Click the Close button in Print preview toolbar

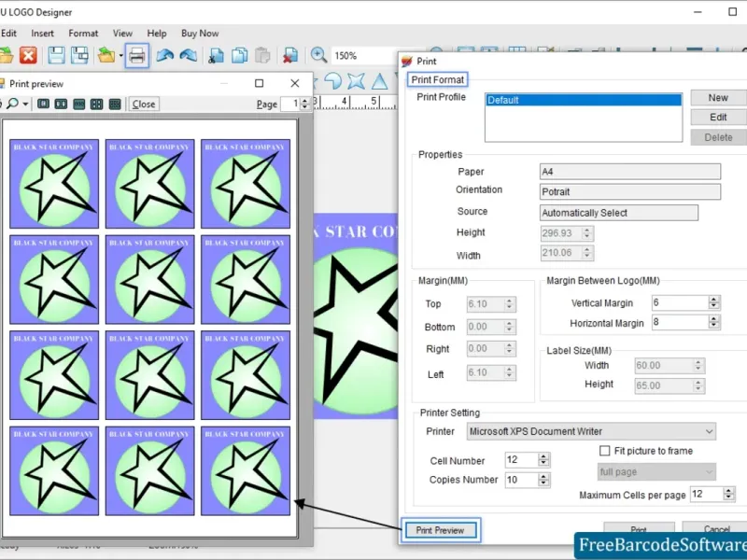tap(144, 105)
